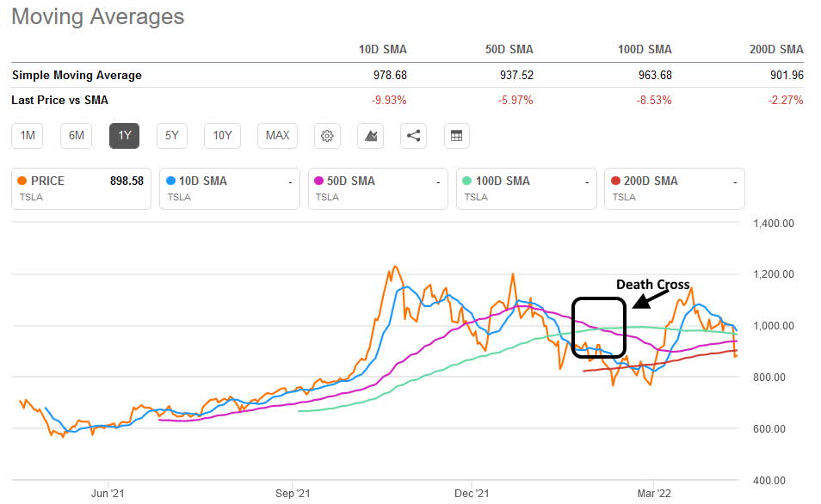The image size is (821, 504).
Task: Click the blue 10D SMA dot icon
Action: click(x=170, y=181)
